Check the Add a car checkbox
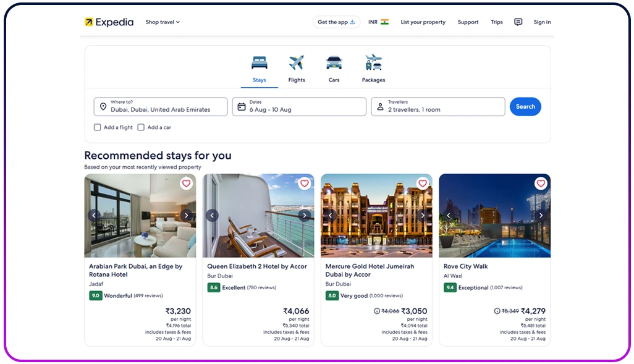This screenshot has width=634, height=364. pos(142,127)
